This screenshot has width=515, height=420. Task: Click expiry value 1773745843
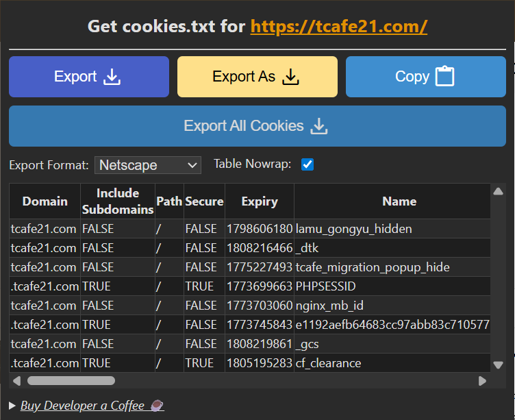tap(260, 325)
